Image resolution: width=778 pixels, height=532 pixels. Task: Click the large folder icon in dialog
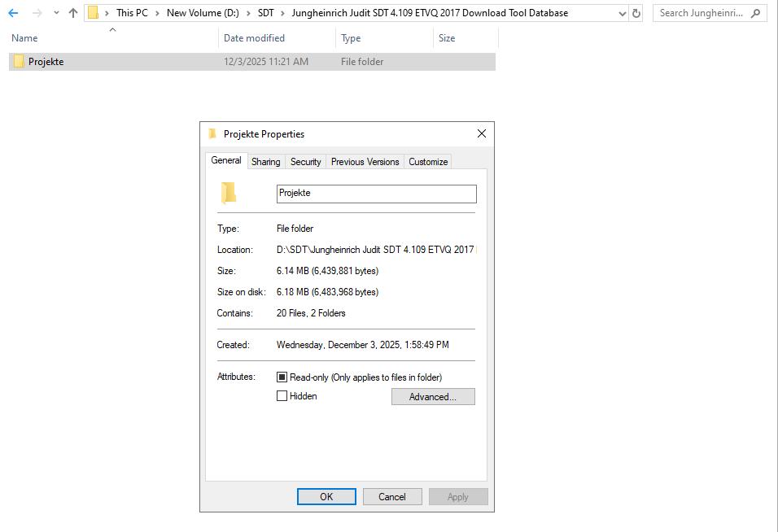pos(229,193)
